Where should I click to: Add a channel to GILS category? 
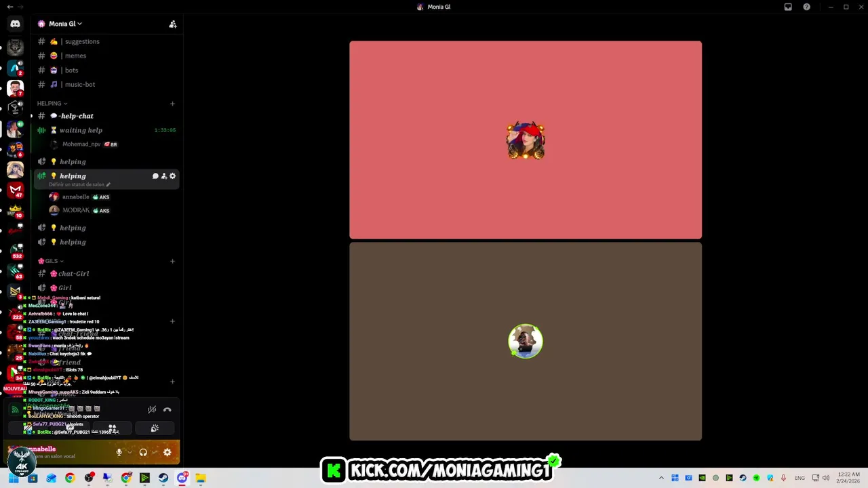click(x=172, y=261)
